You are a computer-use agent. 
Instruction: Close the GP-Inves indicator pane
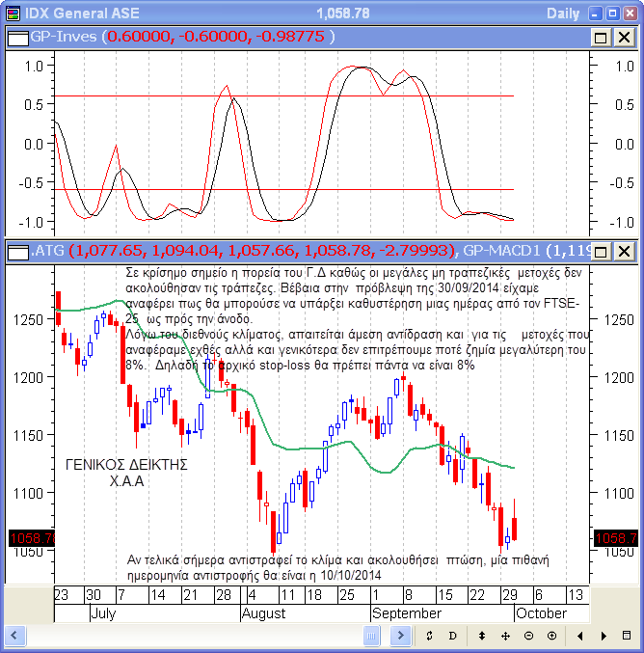coord(624,37)
